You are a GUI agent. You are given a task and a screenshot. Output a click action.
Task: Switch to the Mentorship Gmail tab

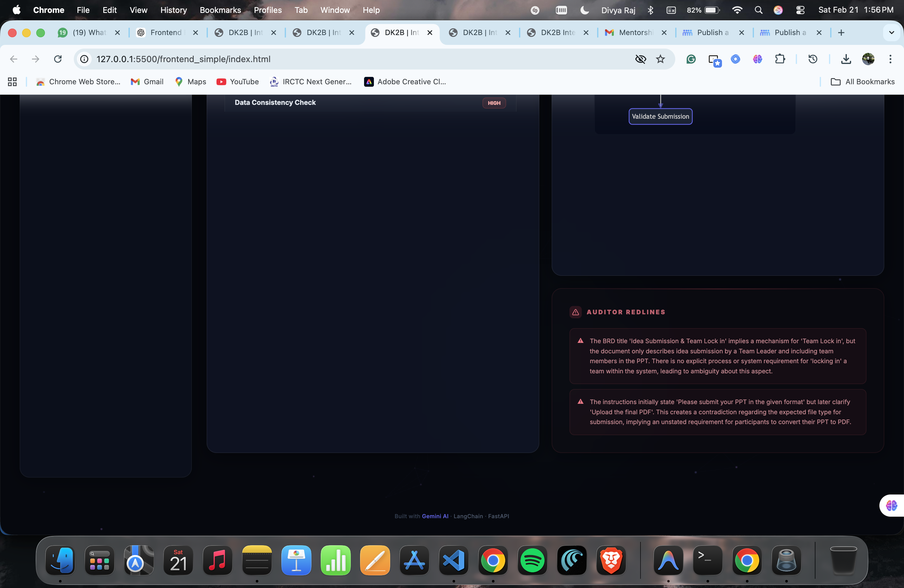(x=635, y=33)
